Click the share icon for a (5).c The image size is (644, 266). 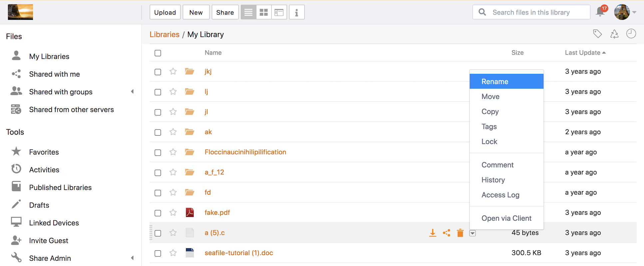click(x=447, y=233)
